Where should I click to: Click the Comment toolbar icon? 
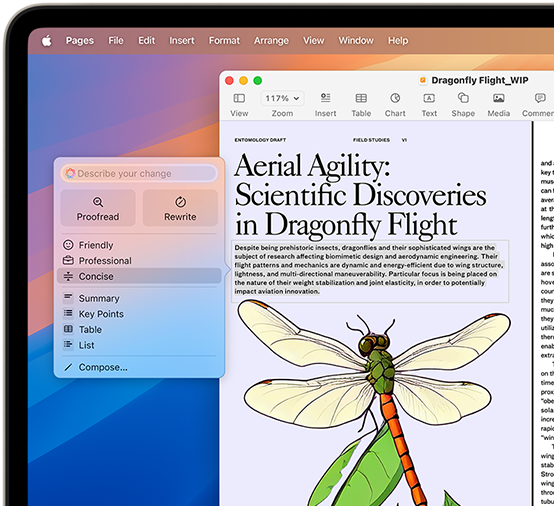pyautogui.click(x=540, y=98)
